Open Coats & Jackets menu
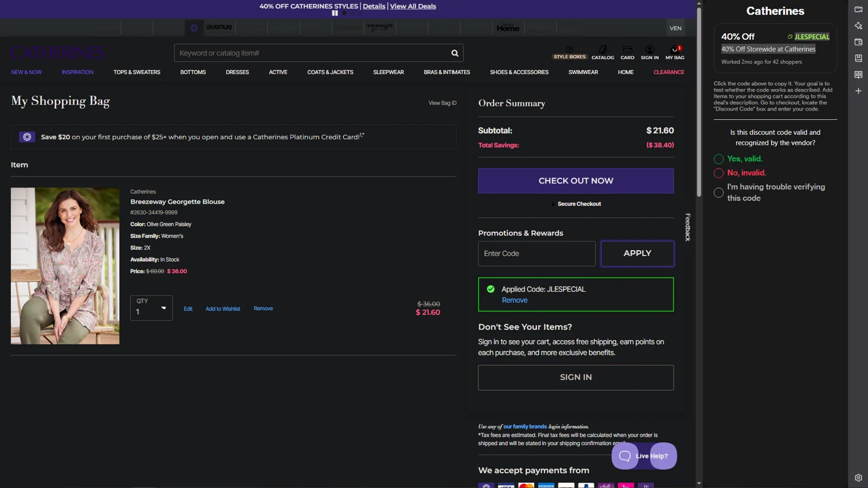868x488 pixels. click(330, 72)
